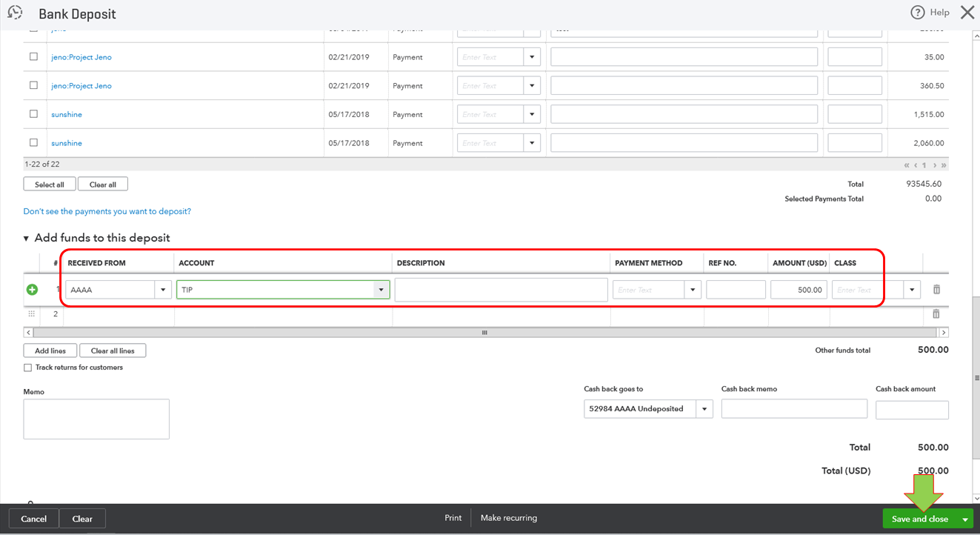Open the Help link text

point(940,13)
